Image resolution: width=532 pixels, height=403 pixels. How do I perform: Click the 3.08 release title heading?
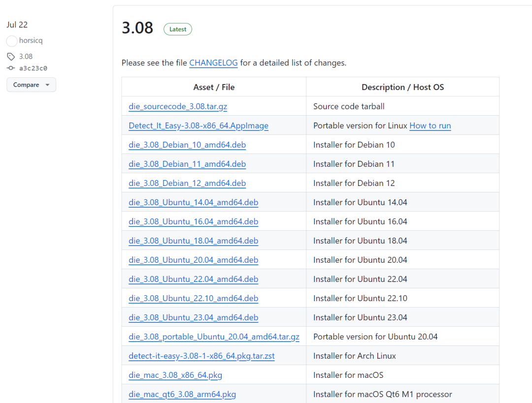coord(137,28)
